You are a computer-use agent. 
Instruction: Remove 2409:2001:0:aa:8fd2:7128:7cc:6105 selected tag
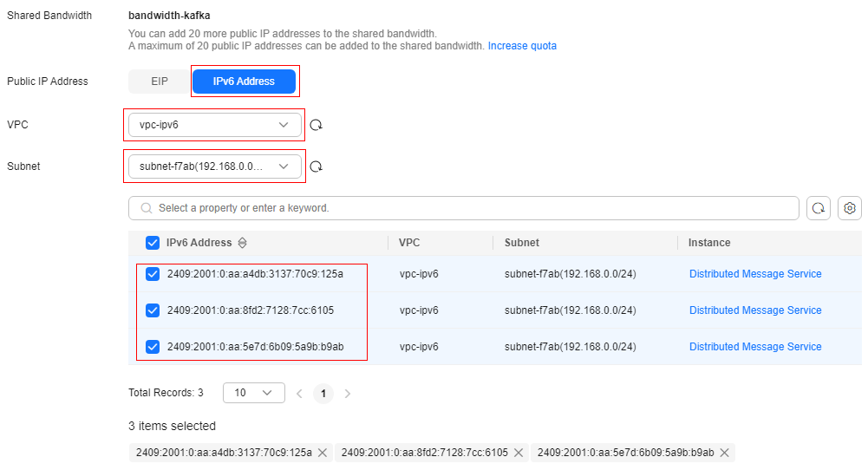click(519, 453)
